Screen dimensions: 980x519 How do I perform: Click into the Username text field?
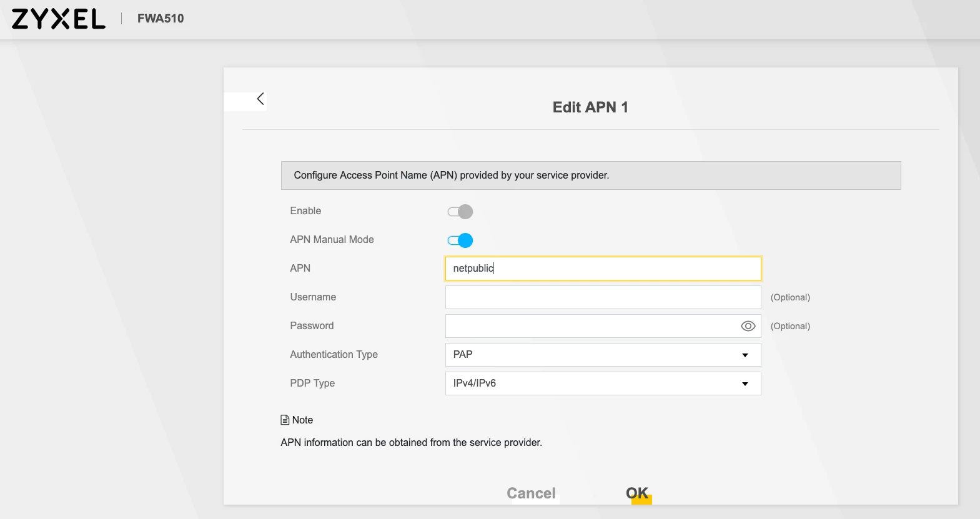pyautogui.click(x=603, y=297)
